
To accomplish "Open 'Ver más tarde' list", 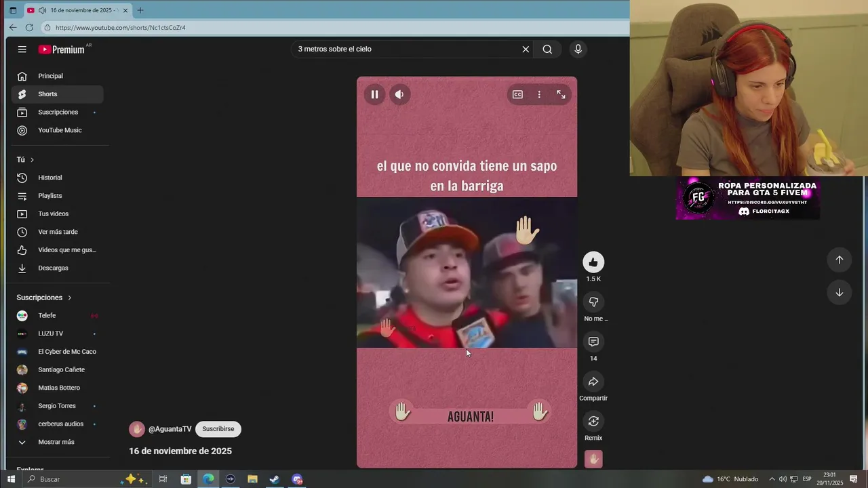I will point(57,232).
